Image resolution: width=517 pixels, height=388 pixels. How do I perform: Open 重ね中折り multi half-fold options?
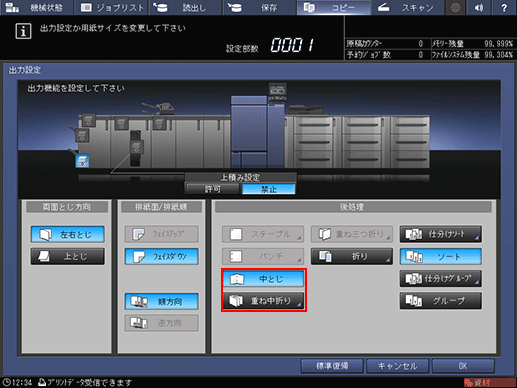263,301
